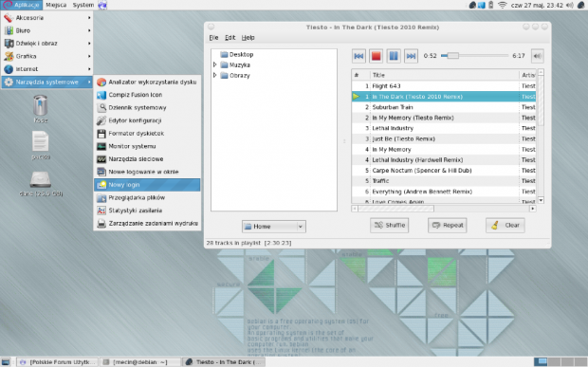Select track Lethal Industry (Hardwell Remix)

coord(444,159)
